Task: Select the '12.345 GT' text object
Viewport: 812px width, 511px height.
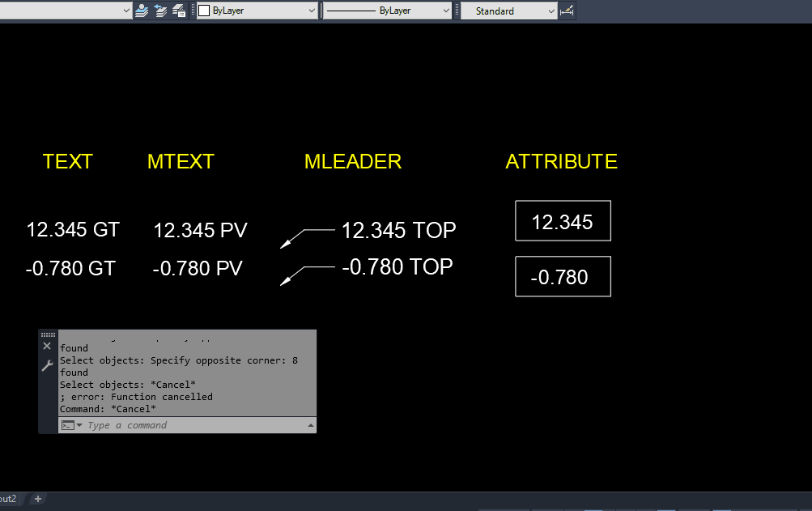Action: pos(73,230)
